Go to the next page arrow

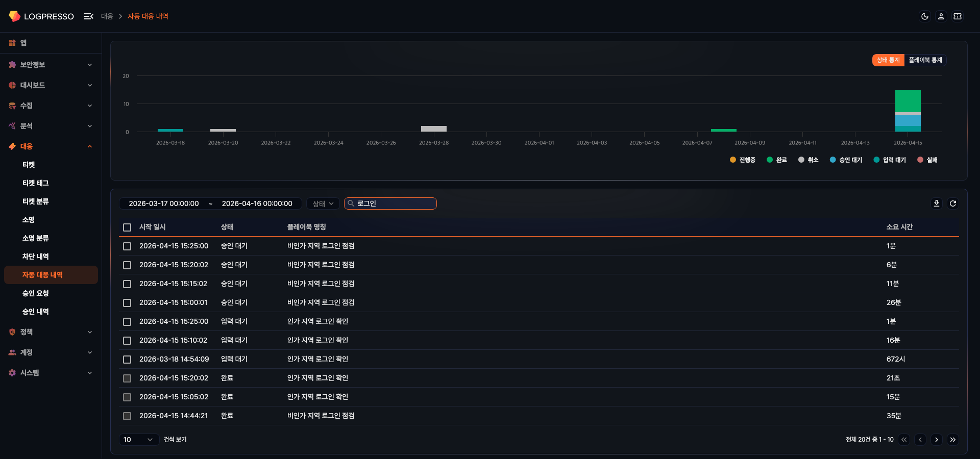coord(936,440)
